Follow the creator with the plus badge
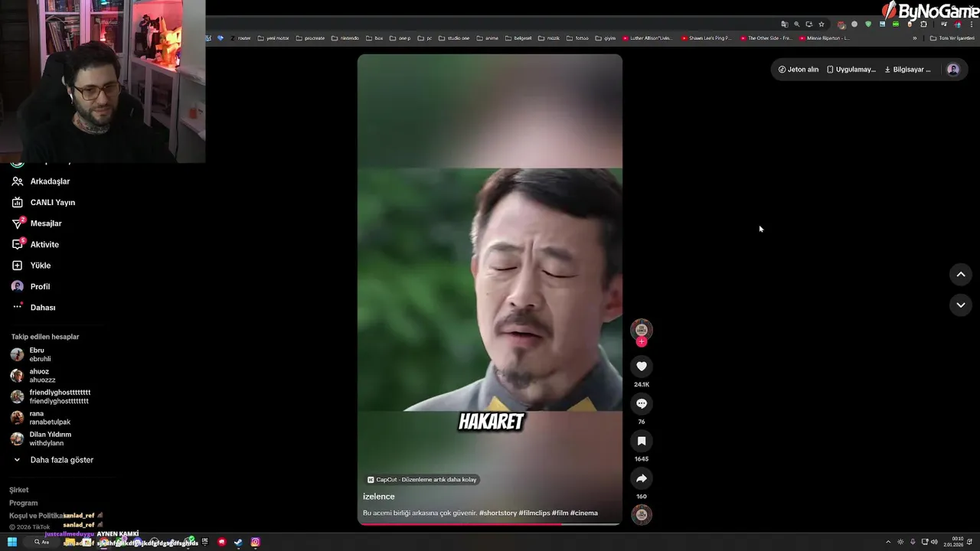The height and width of the screenshot is (551, 980). click(642, 342)
